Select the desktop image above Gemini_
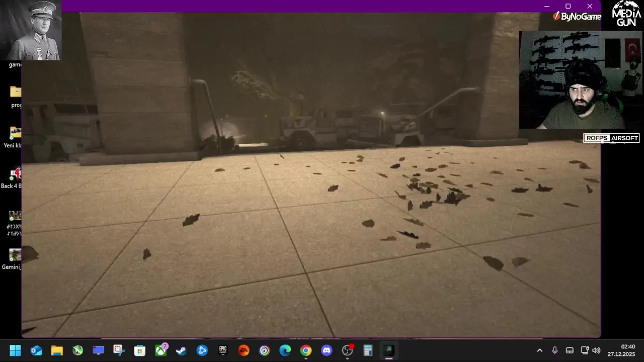The height and width of the screenshot is (362, 644). pos(15,222)
